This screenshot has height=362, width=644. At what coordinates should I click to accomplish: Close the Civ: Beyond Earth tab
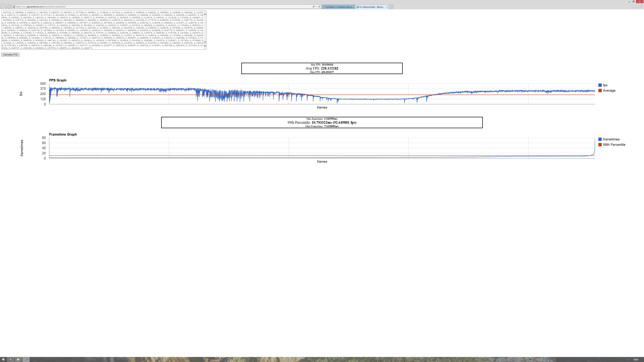click(387, 7)
